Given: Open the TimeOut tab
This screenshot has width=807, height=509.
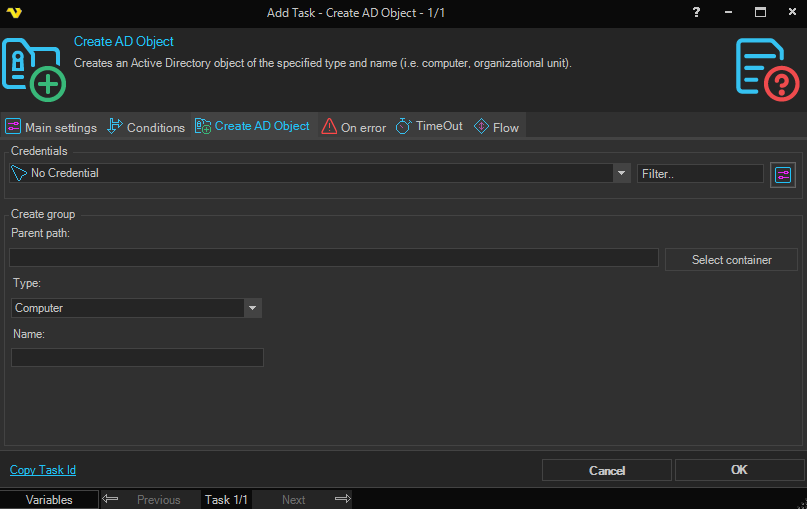Looking at the screenshot, I should point(429,127).
